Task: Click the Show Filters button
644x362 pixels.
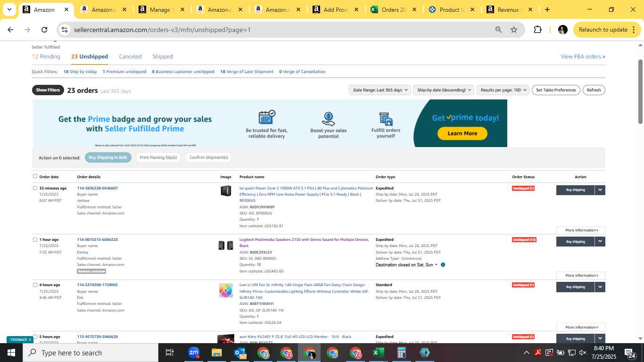Action: point(48,90)
